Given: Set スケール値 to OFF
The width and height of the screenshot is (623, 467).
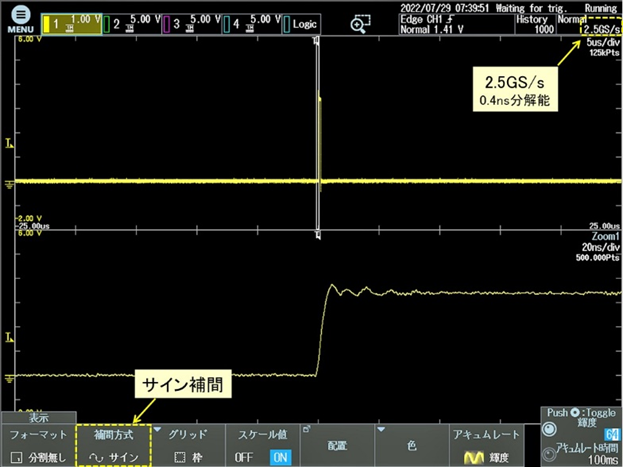Looking at the screenshot, I should (243, 457).
